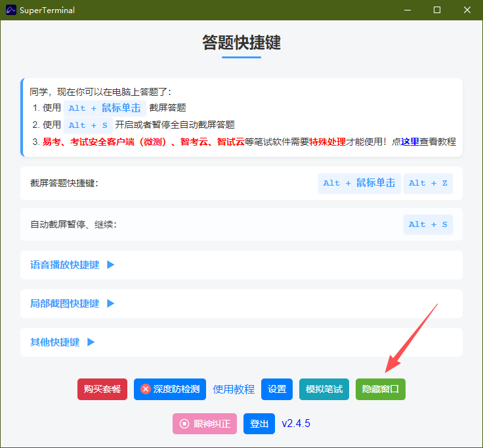Viewport: 483px width, 448px height.
Task: Click the Alt + 鼠标单击 box in 截屏答题快捷键 row
Action: (360, 183)
